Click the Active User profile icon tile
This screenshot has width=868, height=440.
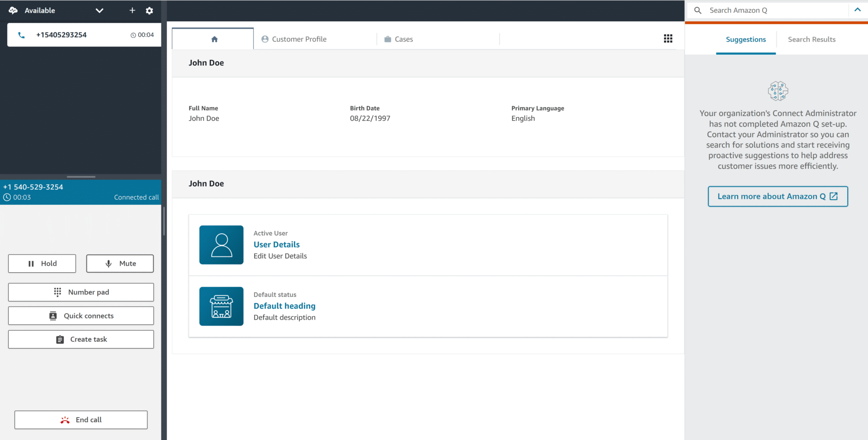[x=221, y=245]
